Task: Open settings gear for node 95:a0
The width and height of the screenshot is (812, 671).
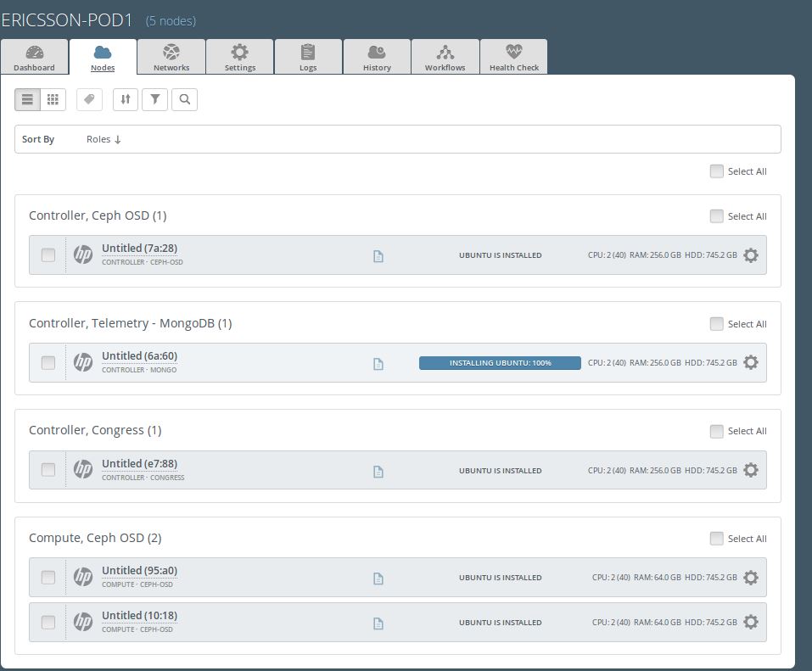Action: pyautogui.click(x=750, y=578)
